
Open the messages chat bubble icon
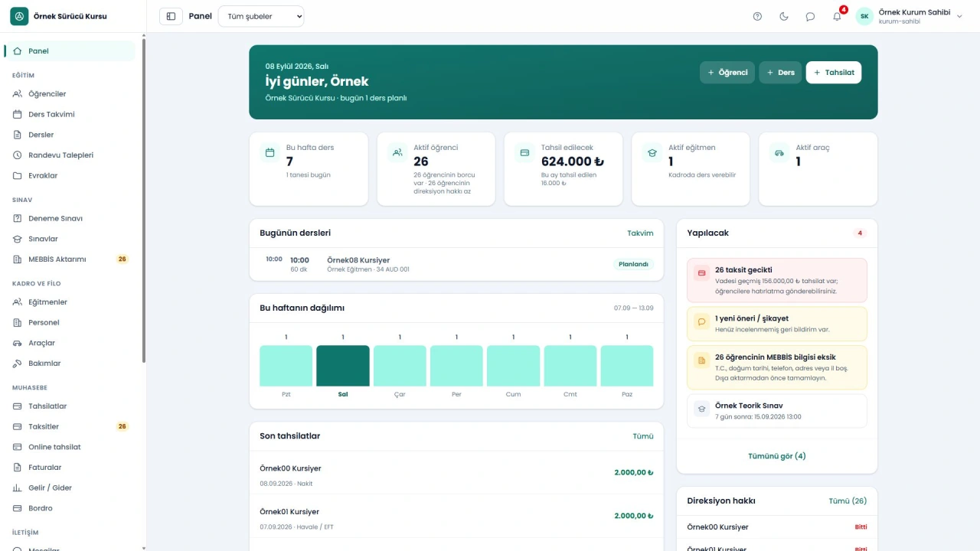point(810,16)
